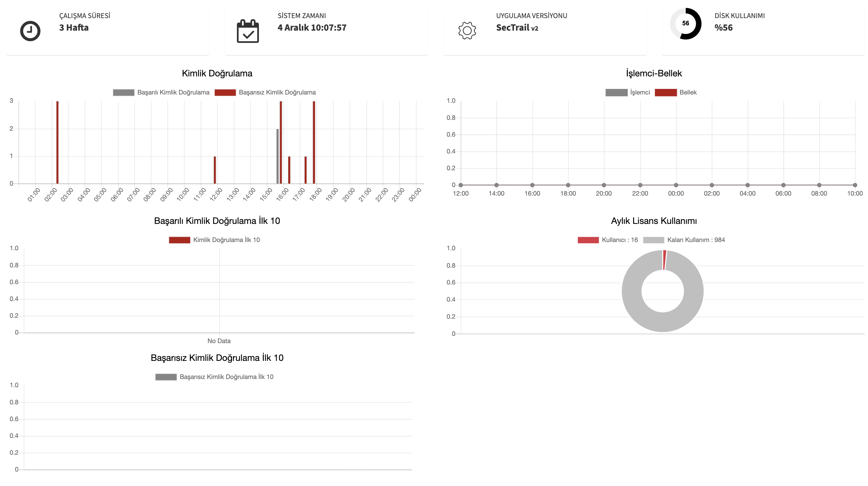Click the gear icon for Uygulama Versiyonu
Image resolution: width=868 pixels, height=486 pixels.
(x=467, y=31)
